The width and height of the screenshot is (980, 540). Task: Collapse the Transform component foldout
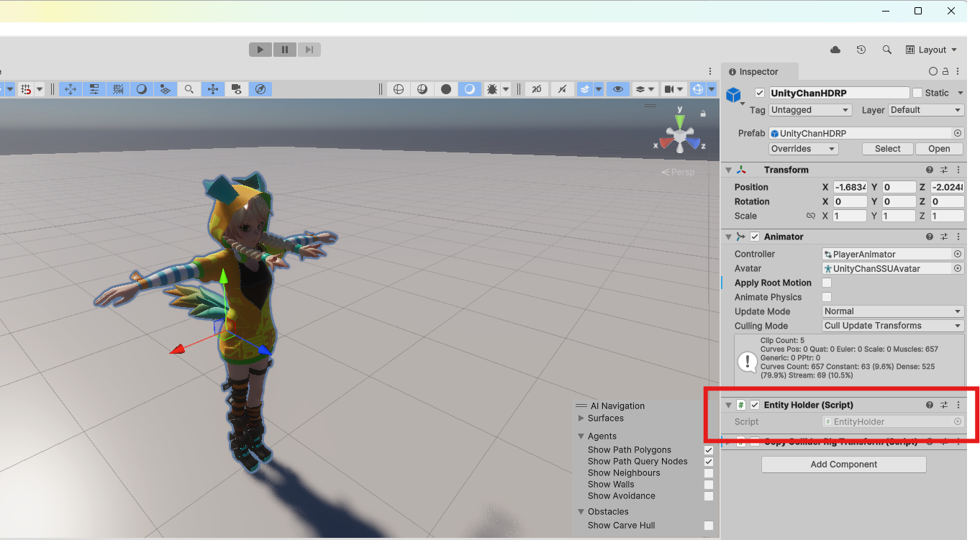pos(728,170)
